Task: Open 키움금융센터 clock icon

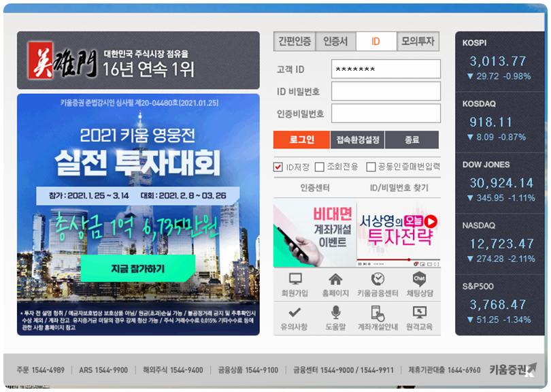Action: pyautogui.click(x=378, y=279)
